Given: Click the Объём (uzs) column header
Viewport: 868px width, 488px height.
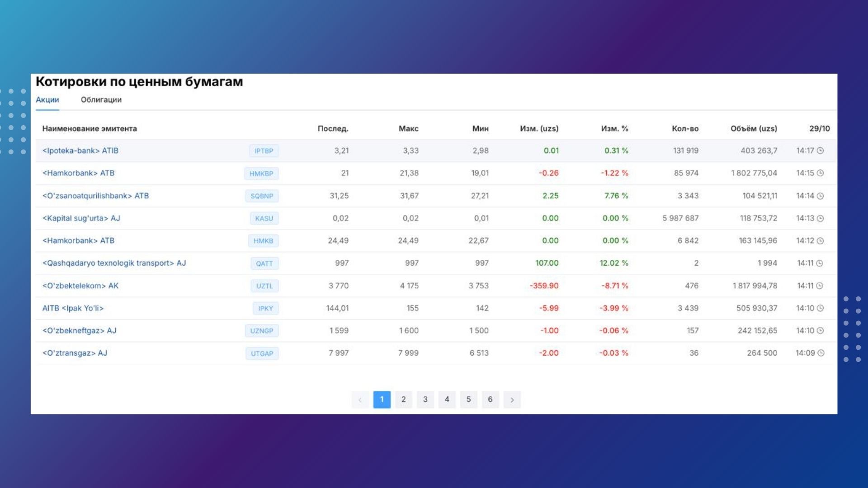Looking at the screenshot, I should pos(754,128).
